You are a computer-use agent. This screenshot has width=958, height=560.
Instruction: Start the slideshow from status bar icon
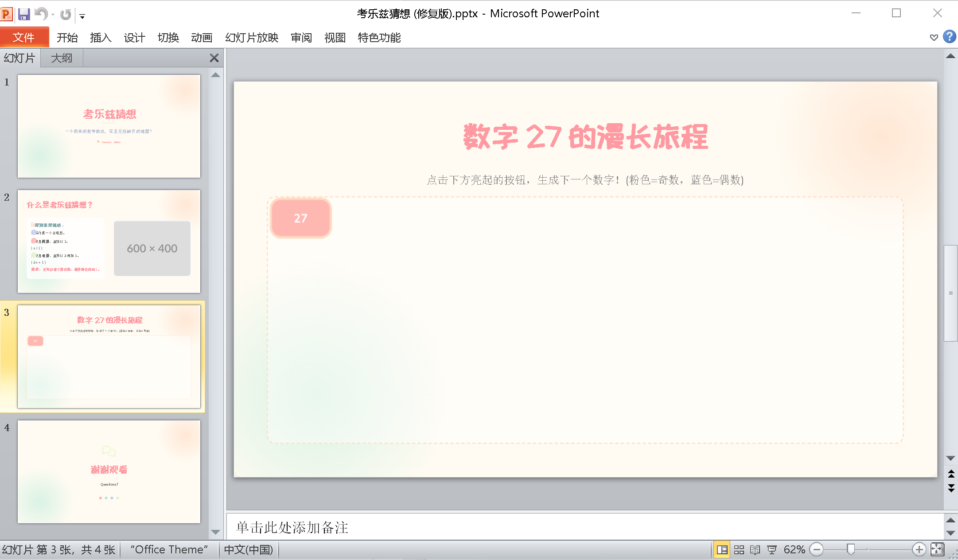point(772,550)
